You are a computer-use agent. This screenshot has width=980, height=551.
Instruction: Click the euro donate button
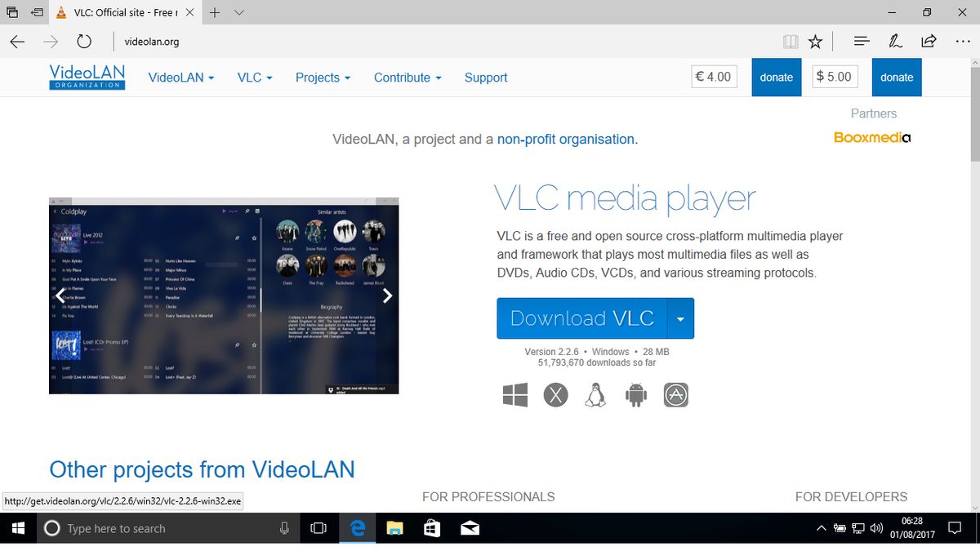776,77
